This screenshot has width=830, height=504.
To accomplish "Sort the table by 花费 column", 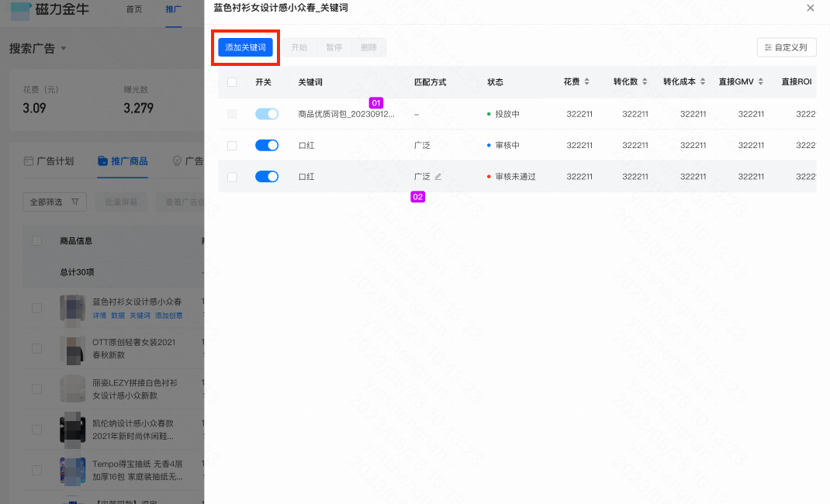I will (x=586, y=81).
